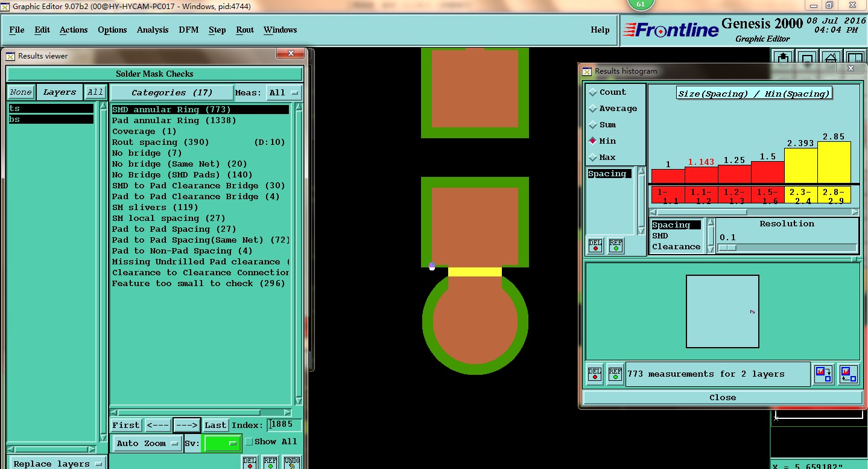868x469 pixels.
Task: Open the Analysis menu
Action: pos(153,30)
